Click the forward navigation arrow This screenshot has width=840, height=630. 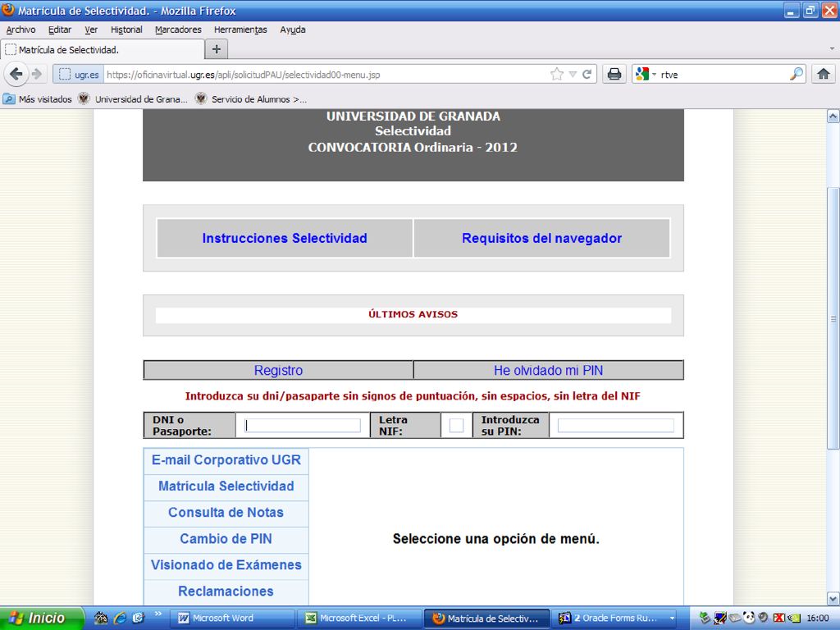click(x=37, y=74)
